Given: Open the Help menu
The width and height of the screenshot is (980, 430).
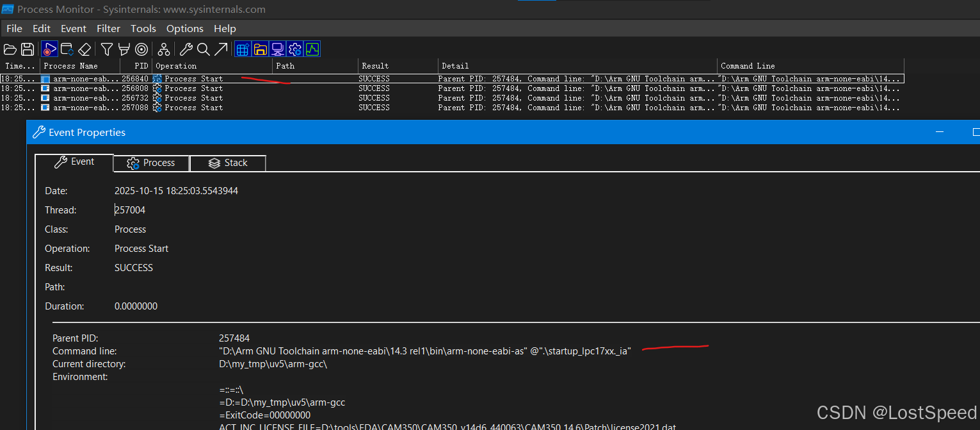Looking at the screenshot, I should point(225,28).
